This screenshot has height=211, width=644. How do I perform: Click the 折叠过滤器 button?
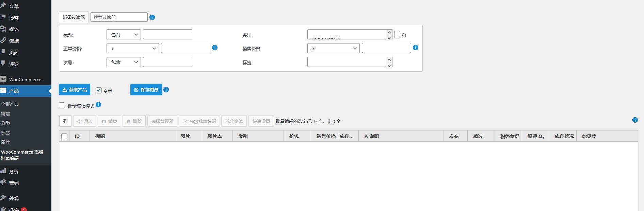[74, 17]
